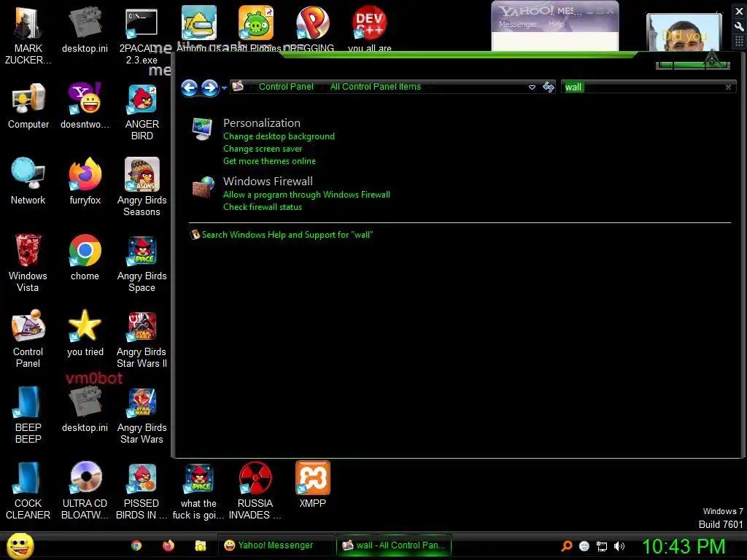Click the Control Panel breadcrumb

pos(286,87)
